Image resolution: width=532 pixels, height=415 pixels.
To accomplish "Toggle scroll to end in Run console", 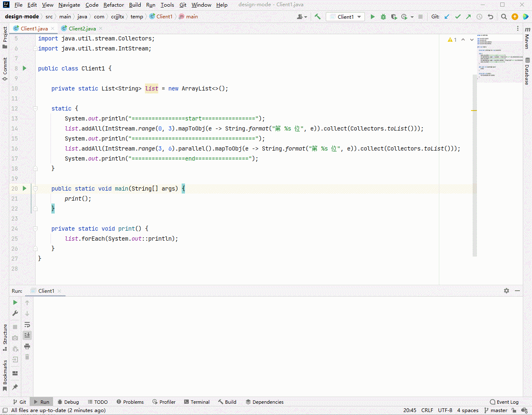I will click(x=27, y=335).
